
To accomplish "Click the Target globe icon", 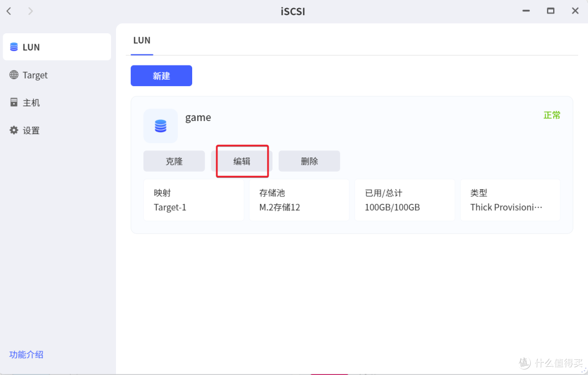I will pos(14,75).
